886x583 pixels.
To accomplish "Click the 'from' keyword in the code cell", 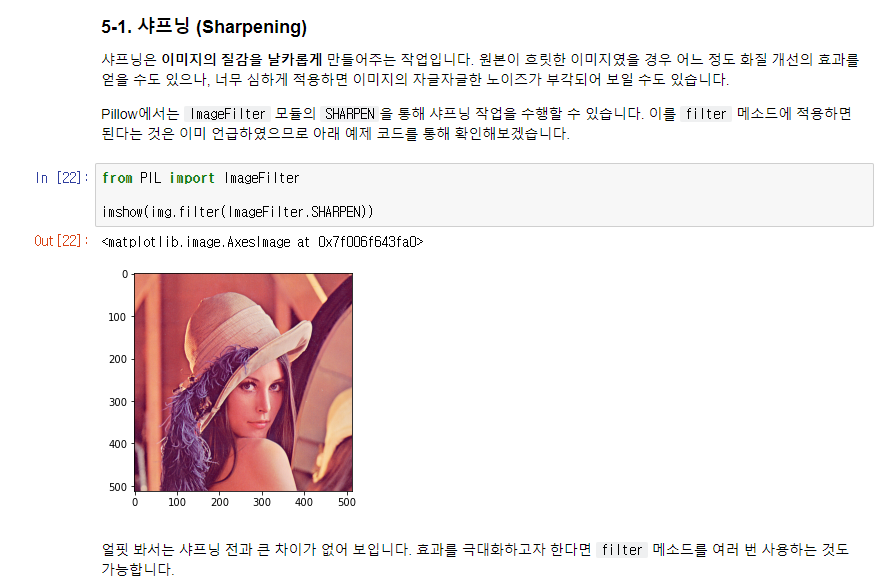I will coord(117,178).
